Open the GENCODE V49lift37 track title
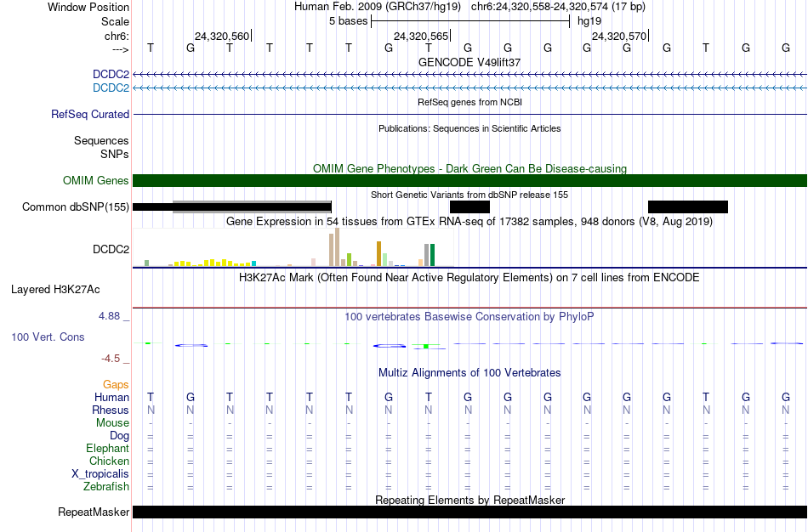Screen dimensions: 808x532 (469, 62)
